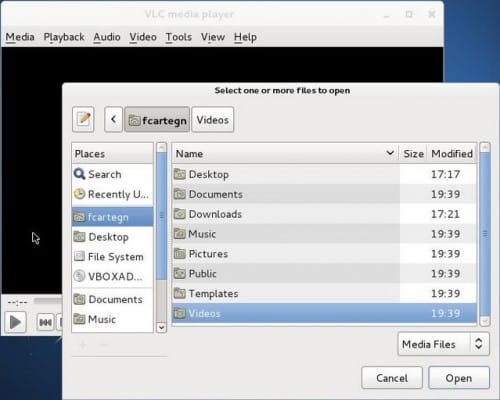Click the 17:21 modified time for Downloads
The width and height of the screenshot is (500, 400).
[445, 214]
